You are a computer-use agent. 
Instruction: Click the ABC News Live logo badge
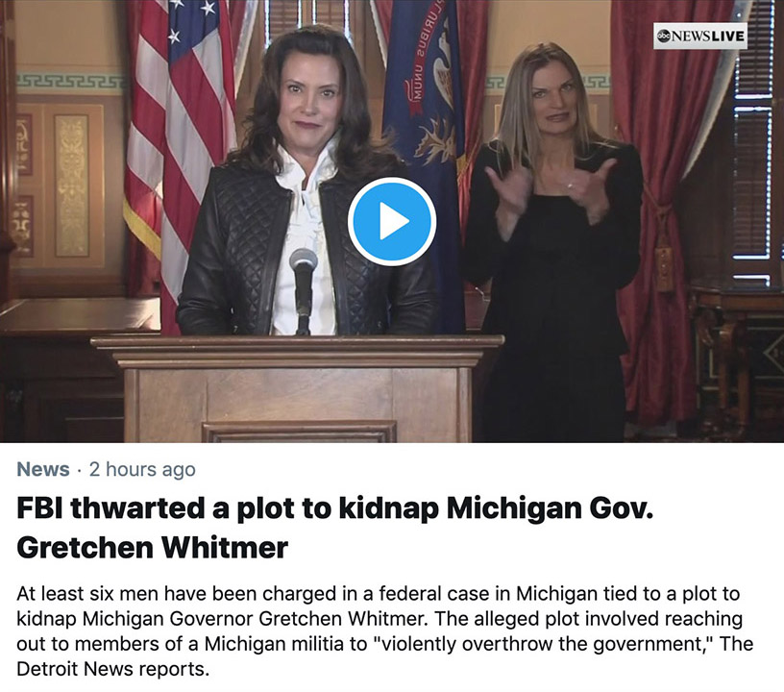coord(700,36)
